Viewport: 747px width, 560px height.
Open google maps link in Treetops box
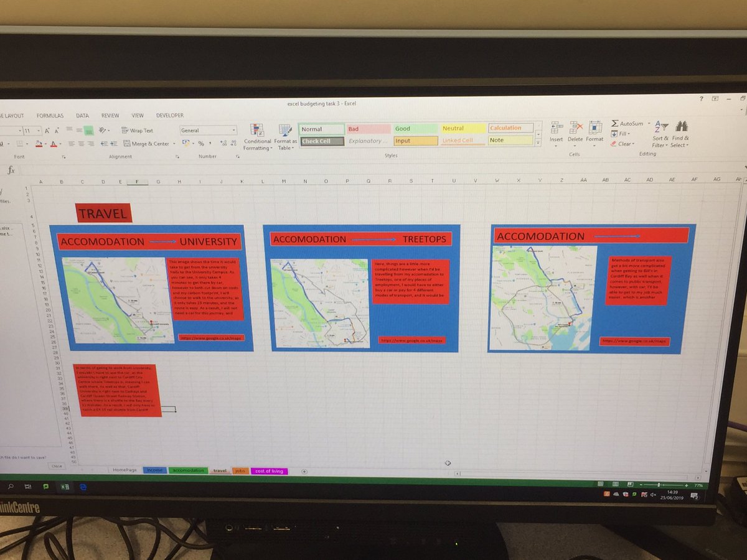point(411,340)
